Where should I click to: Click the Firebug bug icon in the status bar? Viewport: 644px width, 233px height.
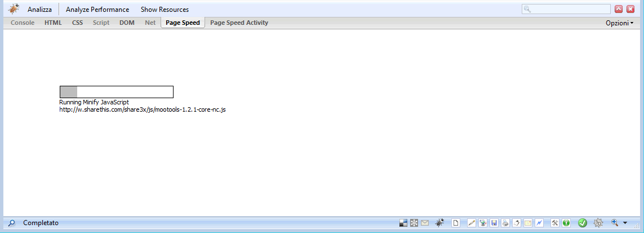(440, 223)
